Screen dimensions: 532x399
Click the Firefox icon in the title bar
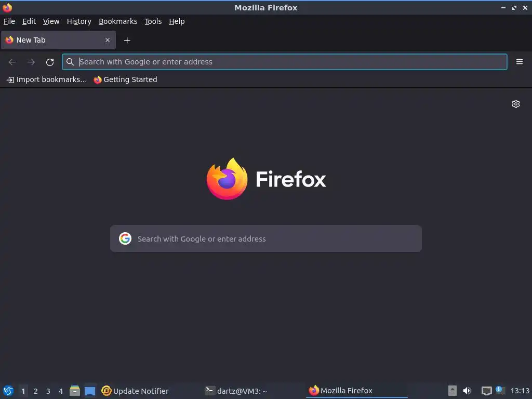point(7,7)
